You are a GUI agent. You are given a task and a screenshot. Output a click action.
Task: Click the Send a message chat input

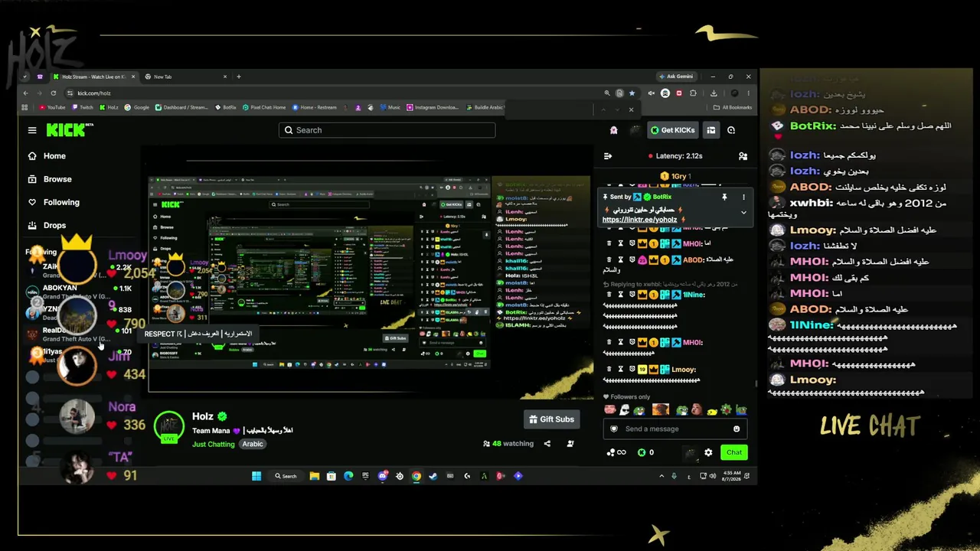point(675,429)
